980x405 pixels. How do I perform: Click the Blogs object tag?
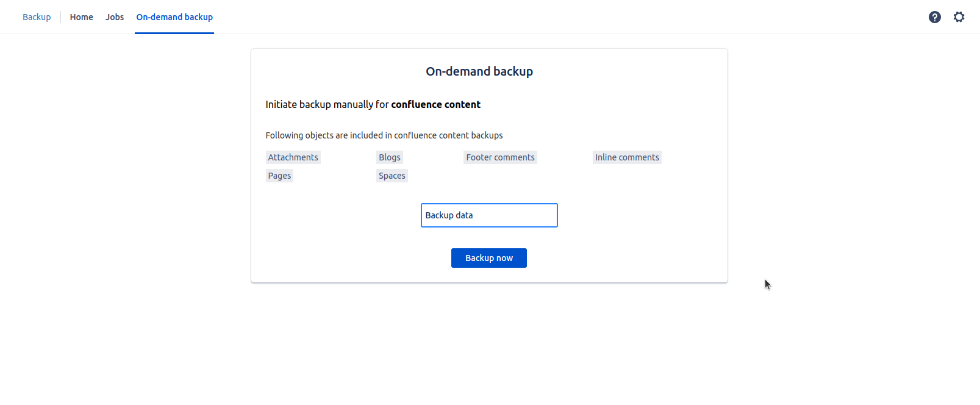tap(389, 157)
